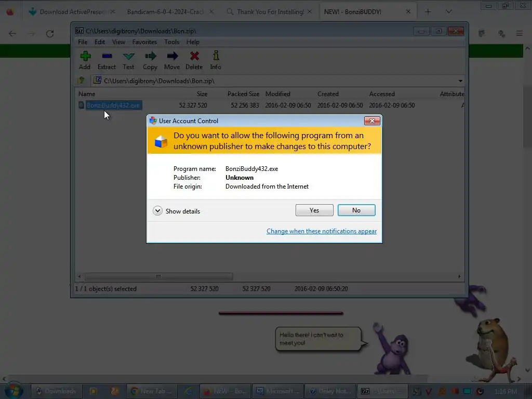Open the 7-Zip Favorites menu
This screenshot has height=399, width=532.
coord(144,42)
